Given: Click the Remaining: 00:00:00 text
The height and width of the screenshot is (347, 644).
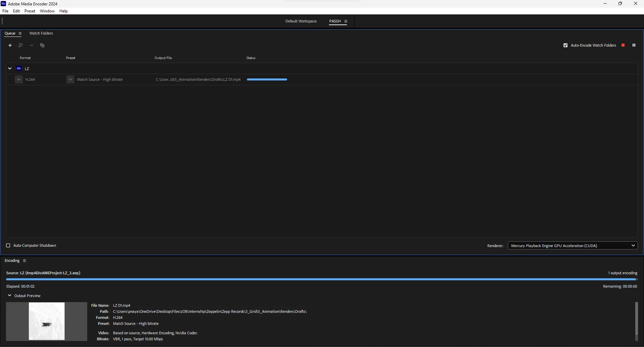Looking at the screenshot, I should tap(620, 286).
